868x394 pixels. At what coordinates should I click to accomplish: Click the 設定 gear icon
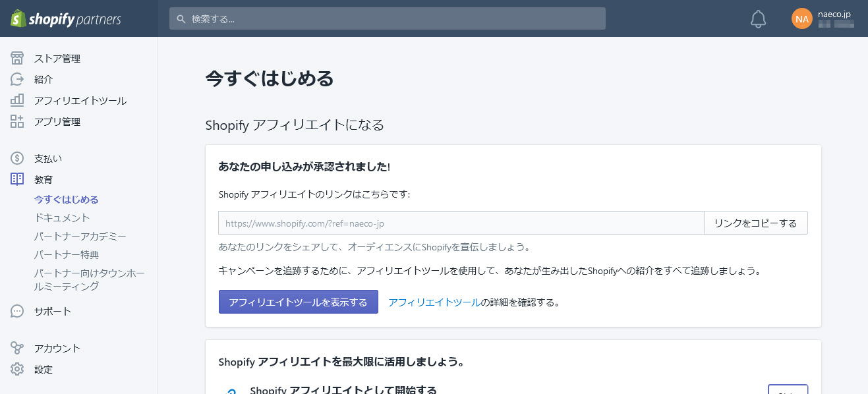(17, 369)
